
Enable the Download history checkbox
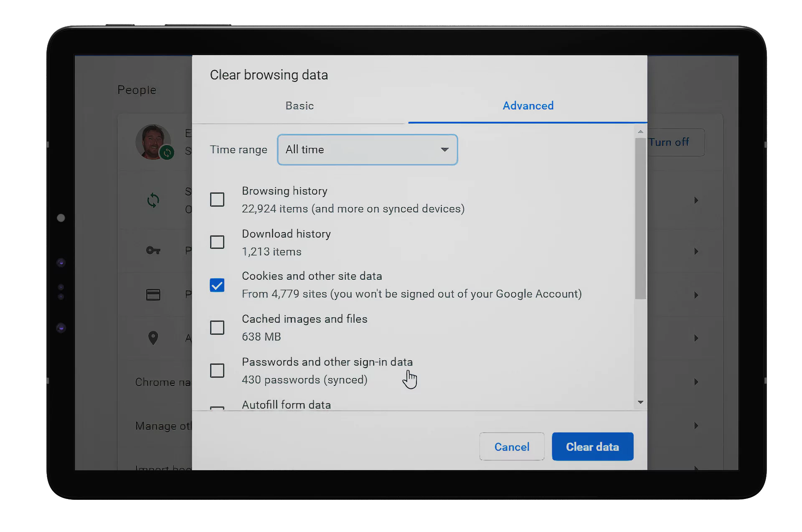coord(217,242)
